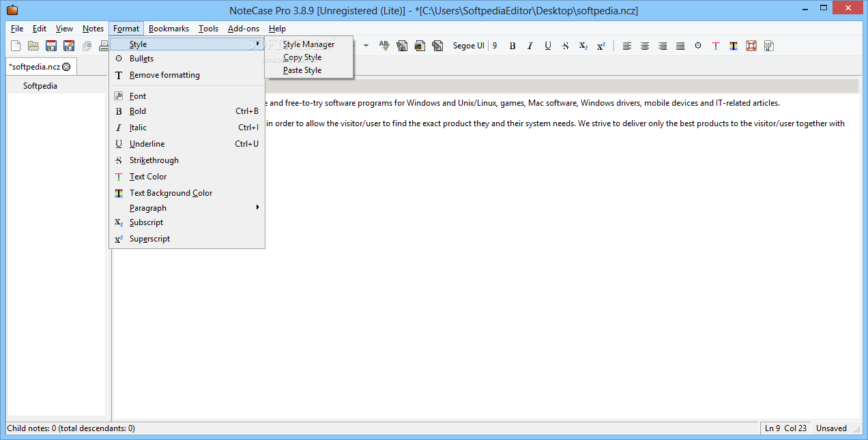Select the Softpedia note in tree
The image size is (868, 440).
tap(40, 86)
